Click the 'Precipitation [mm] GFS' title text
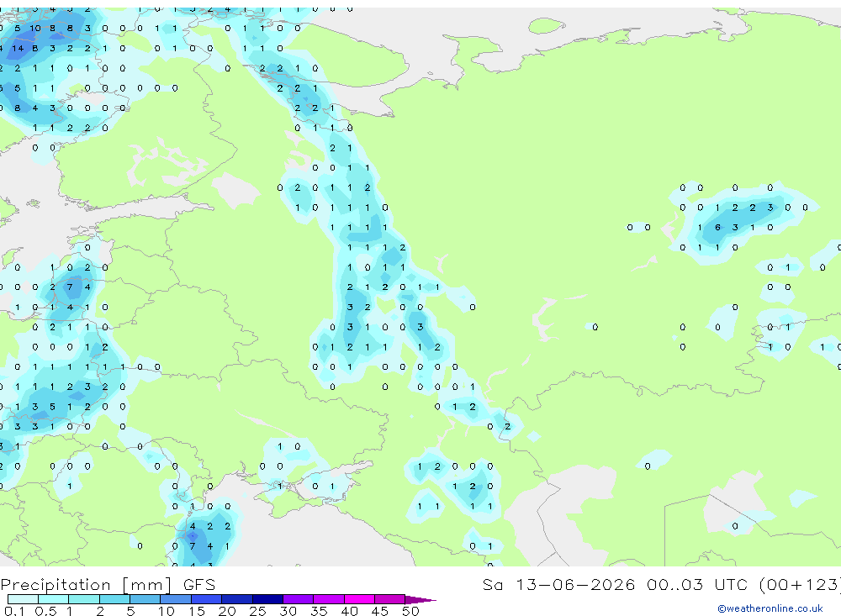This screenshot has width=841, height=616. [108, 585]
